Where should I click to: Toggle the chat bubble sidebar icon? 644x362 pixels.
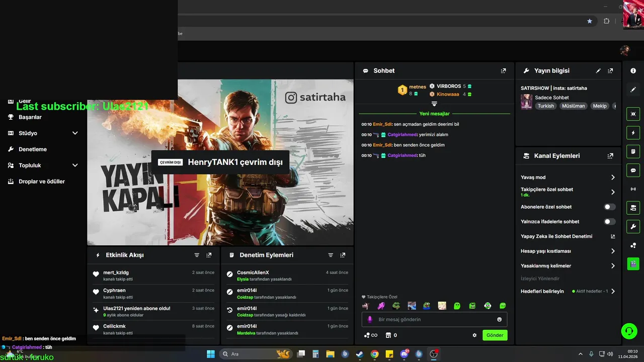click(x=633, y=170)
